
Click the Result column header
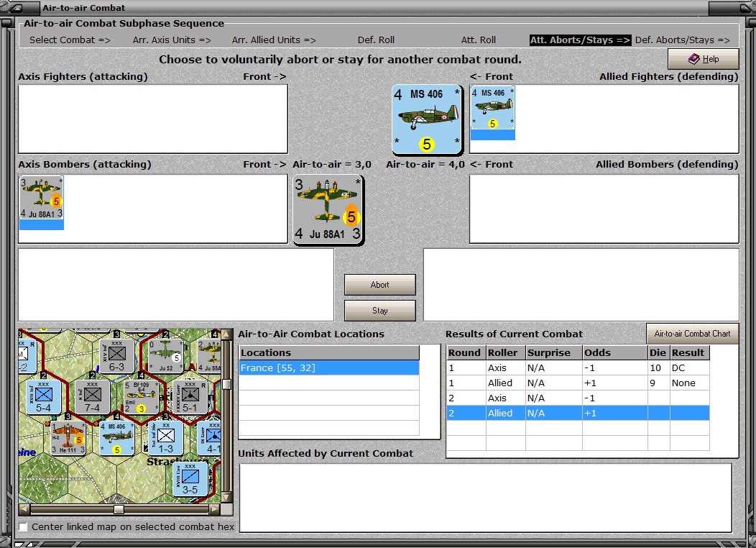tap(689, 352)
